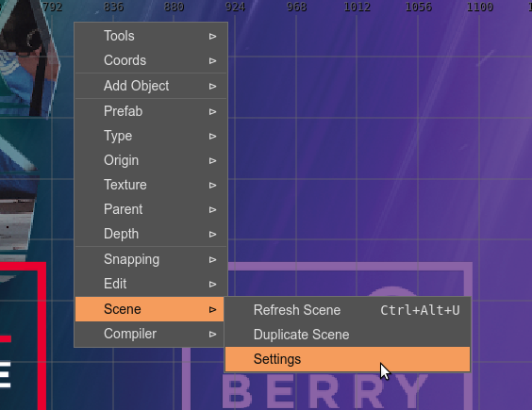
Task: Open the Prefab submenu
Action: 151,111
